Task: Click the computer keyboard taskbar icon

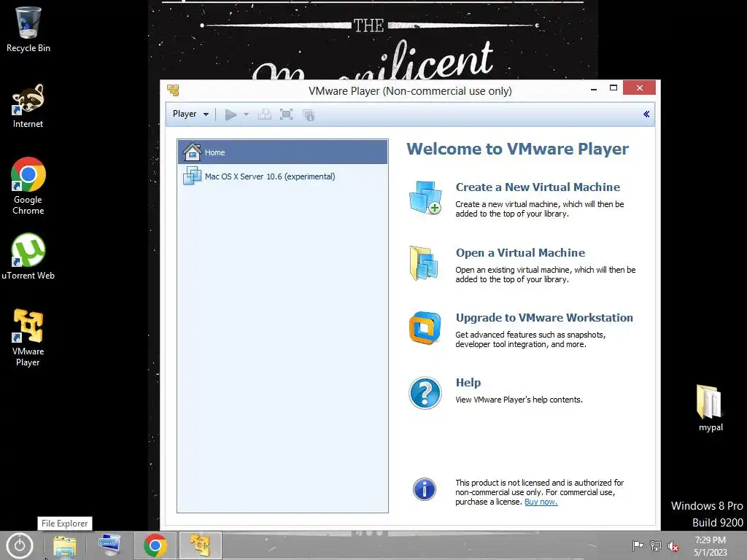Action: coord(109,545)
